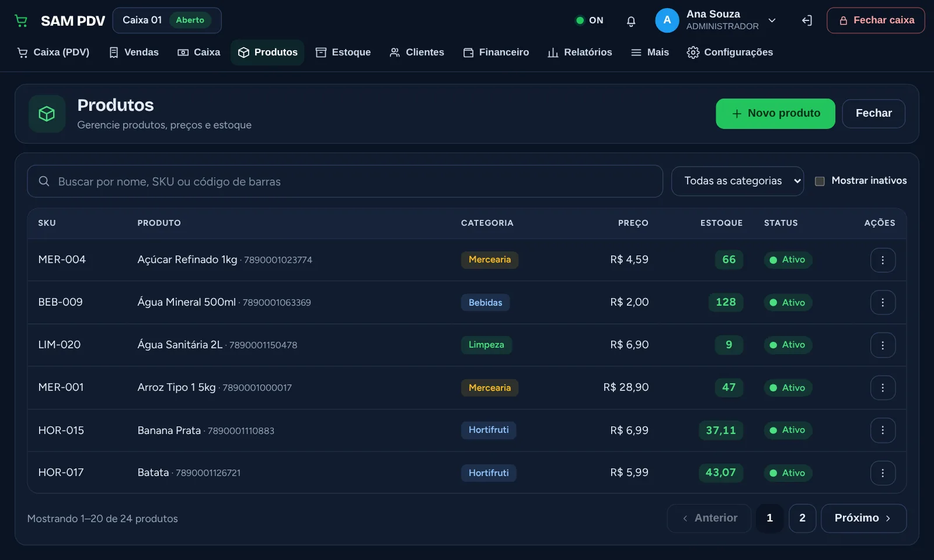Image resolution: width=934 pixels, height=560 pixels.
Task: Open the Financeiro tab
Action: tap(496, 52)
